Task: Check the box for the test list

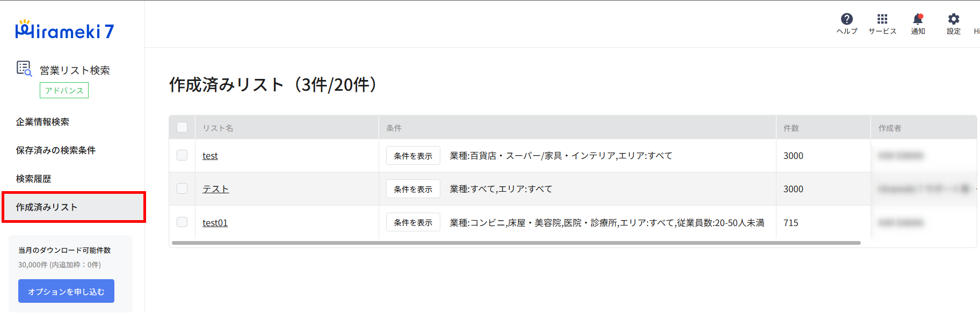Action: coord(182,155)
